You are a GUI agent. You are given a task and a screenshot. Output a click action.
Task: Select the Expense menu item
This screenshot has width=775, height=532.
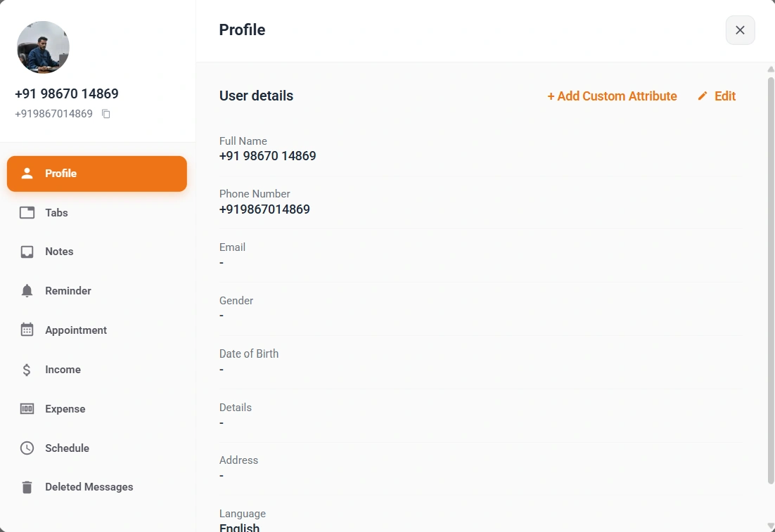97,409
